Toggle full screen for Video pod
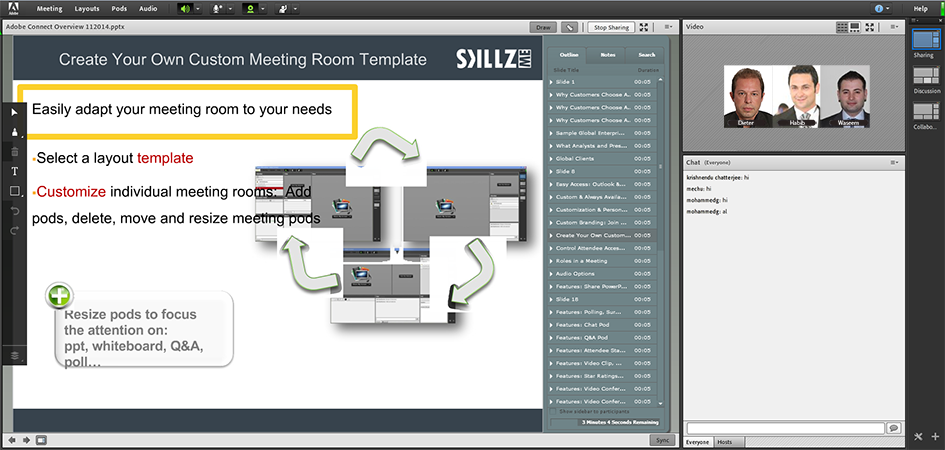Viewport: 945px width, 450px height. click(870, 27)
